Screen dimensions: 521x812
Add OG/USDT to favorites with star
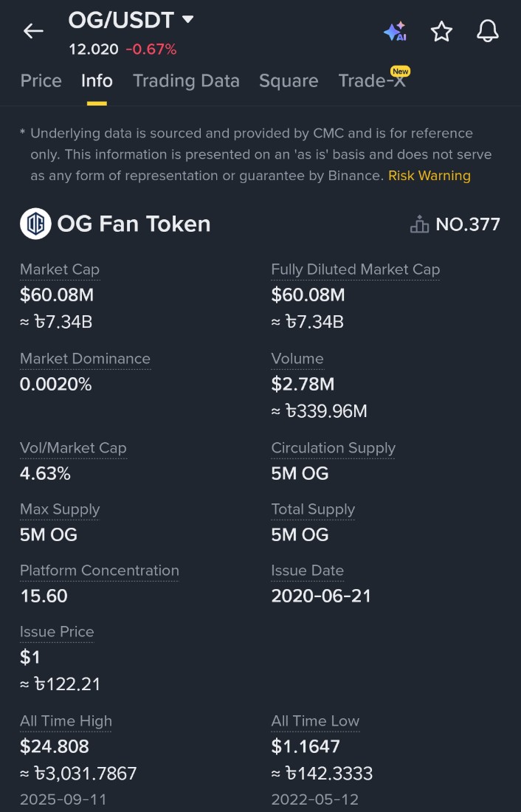coord(441,31)
